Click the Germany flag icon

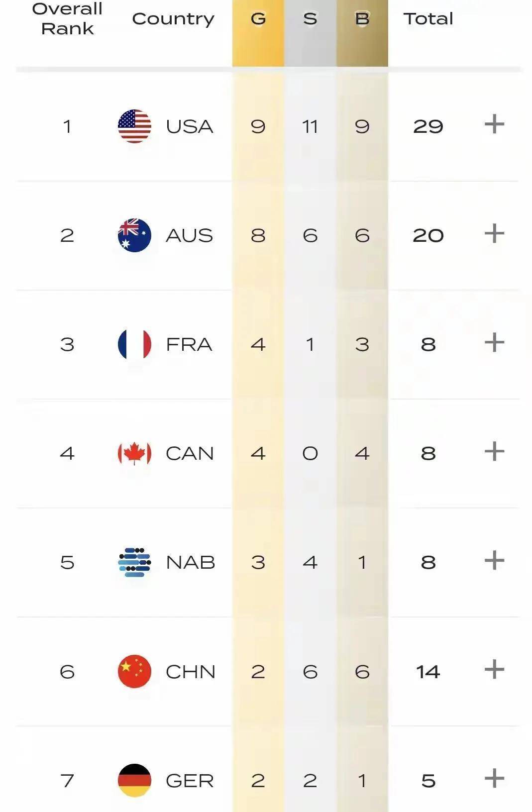134,780
